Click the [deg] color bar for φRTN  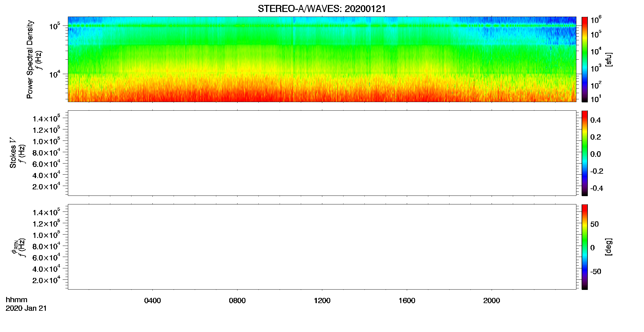(585, 247)
